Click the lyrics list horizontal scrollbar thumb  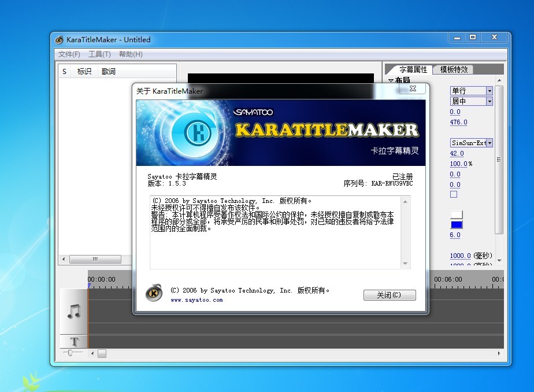[x=95, y=259]
